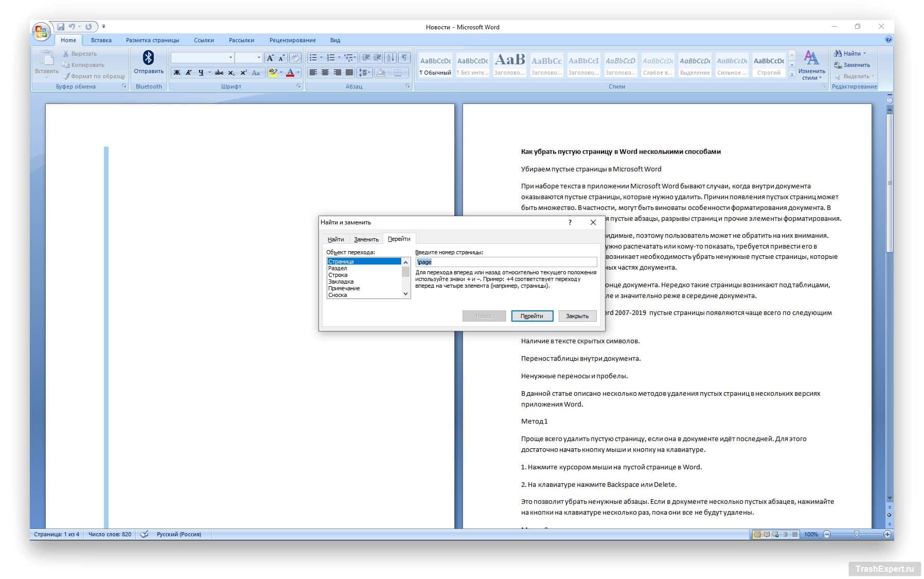Click the Русский (Россия) language indicator

click(179, 534)
